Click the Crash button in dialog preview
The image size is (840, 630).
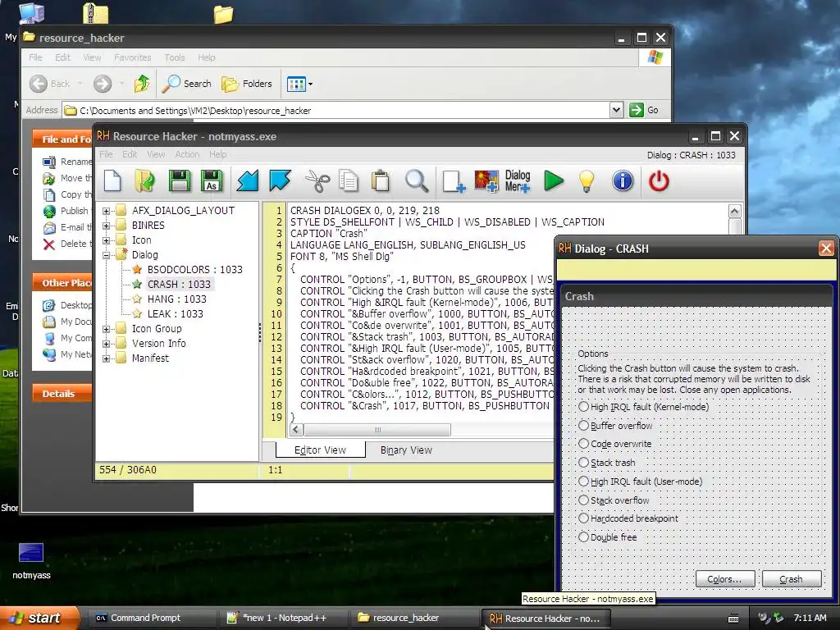click(x=792, y=579)
